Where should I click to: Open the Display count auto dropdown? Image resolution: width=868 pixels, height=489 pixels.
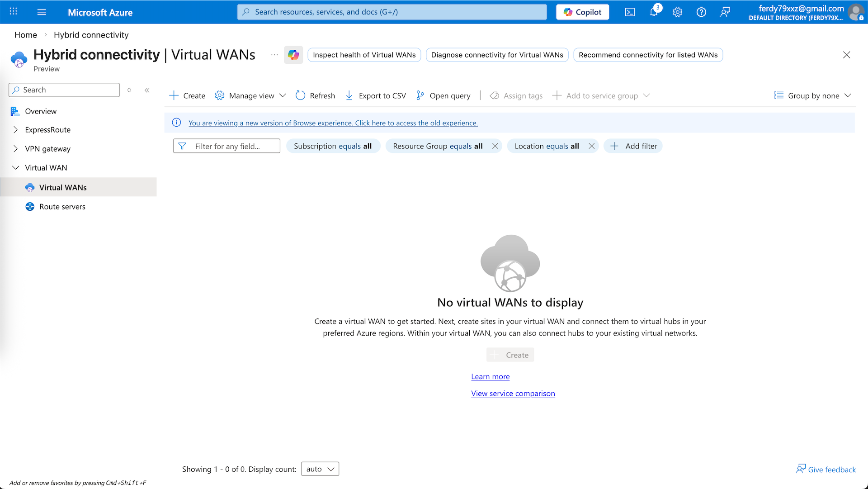point(320,469)
